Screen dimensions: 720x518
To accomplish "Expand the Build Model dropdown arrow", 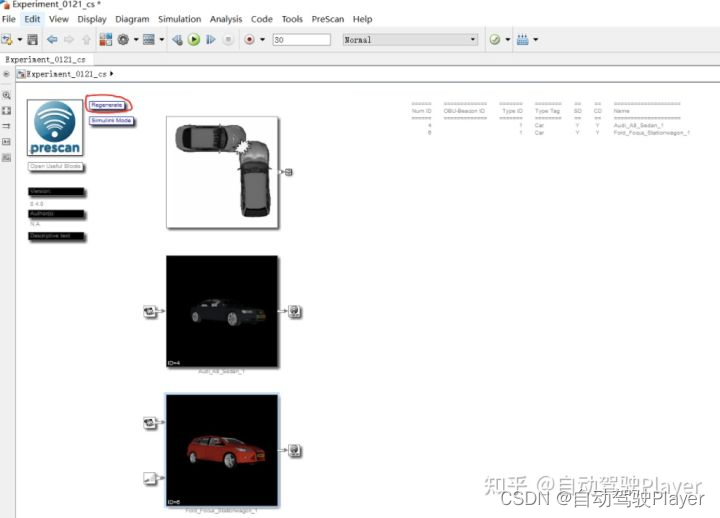I will [535, 40].
